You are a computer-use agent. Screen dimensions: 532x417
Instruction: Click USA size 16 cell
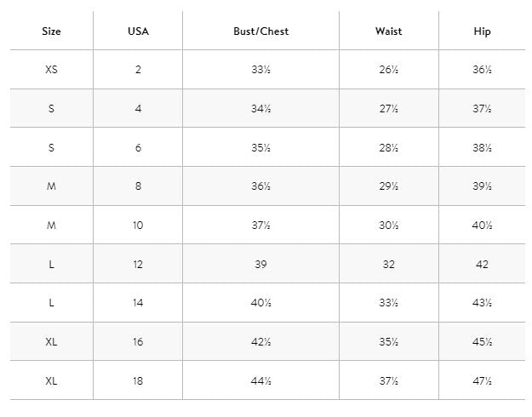(x=138, y=342)
